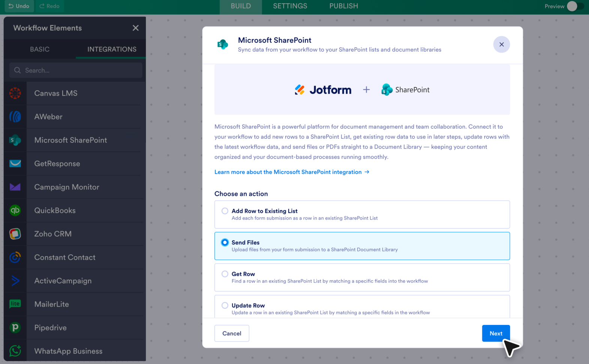This screenshot has width=589, height=364.
Task: Click the Canvas LMS icon
Action: coord(15,93)
